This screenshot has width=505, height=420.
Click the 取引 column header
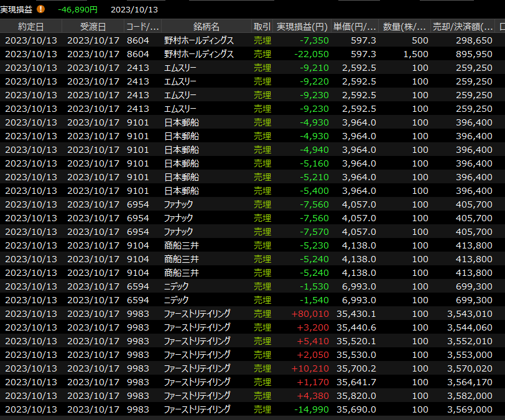coord(262,27)
